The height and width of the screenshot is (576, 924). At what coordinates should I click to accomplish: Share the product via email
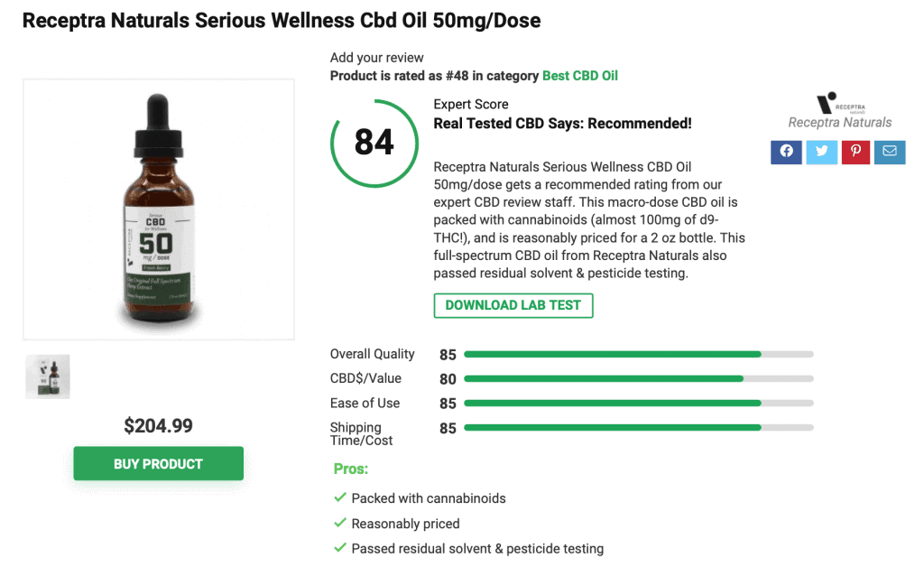(889, 152)
